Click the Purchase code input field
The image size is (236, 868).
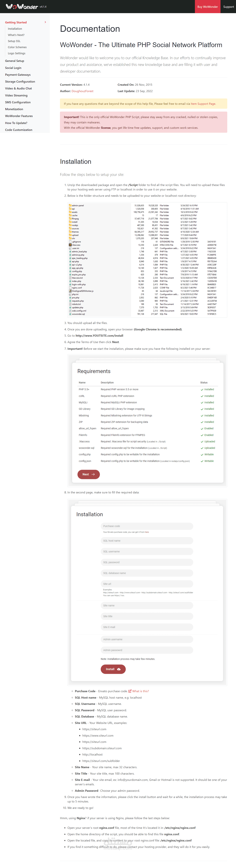(x=147, y=526)
